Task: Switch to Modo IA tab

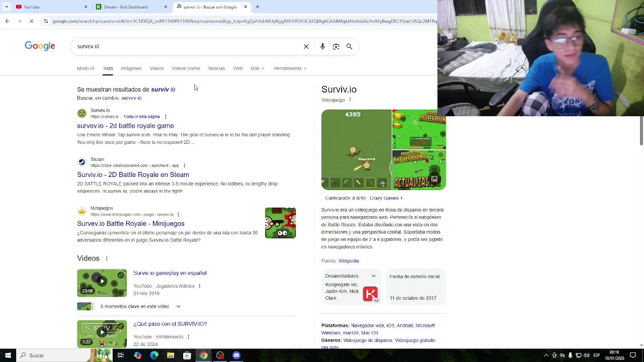Action: coord(86,68)
